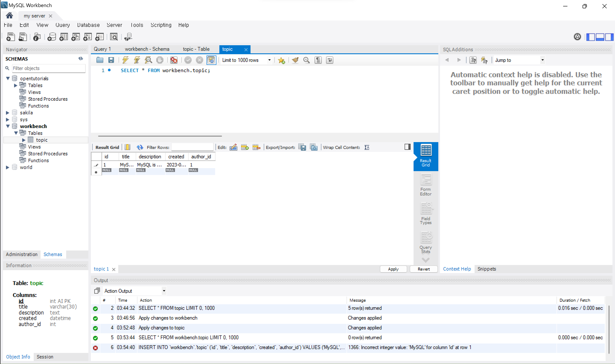The image size is (615, 364).
Task: Click the Apply button
Action: click(x=393, y=269)
